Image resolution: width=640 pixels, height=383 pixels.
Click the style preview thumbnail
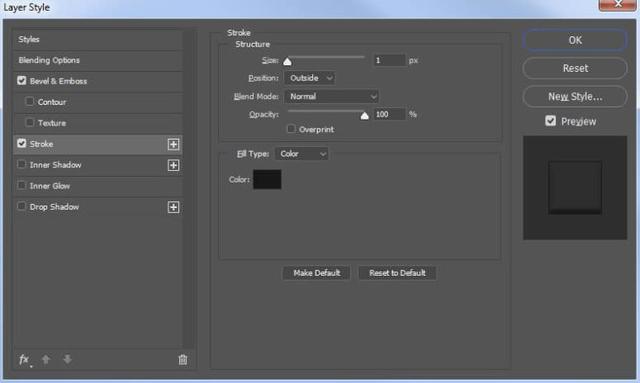[x=575, y=188]
